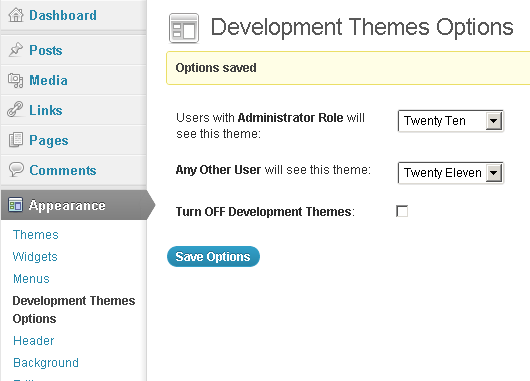Click the Development Themes Options page header icon
530x381 pixels.
pyautogui.click(x=184, y=28)
